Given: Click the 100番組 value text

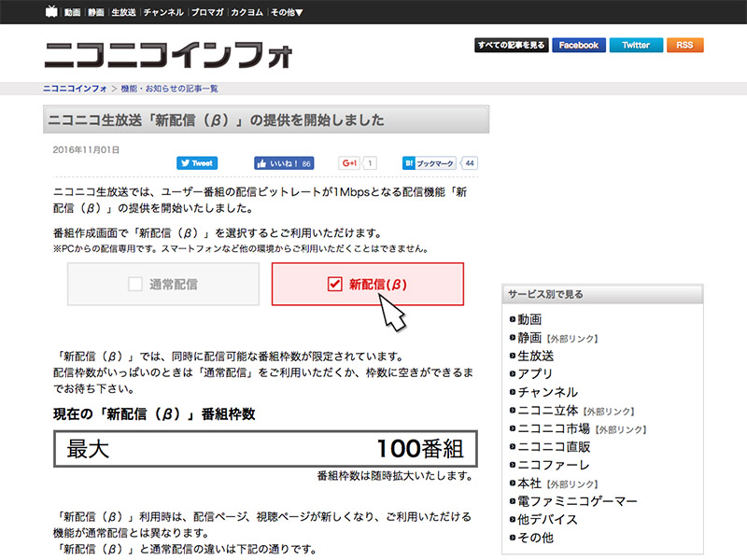Looking at the screenshot, I should pos(419,449).
